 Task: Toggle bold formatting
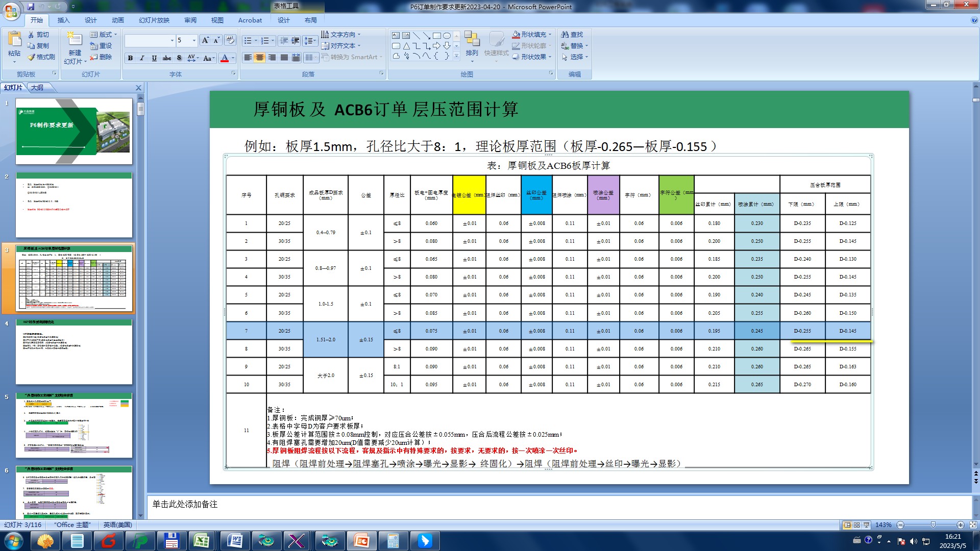(130, 58)
